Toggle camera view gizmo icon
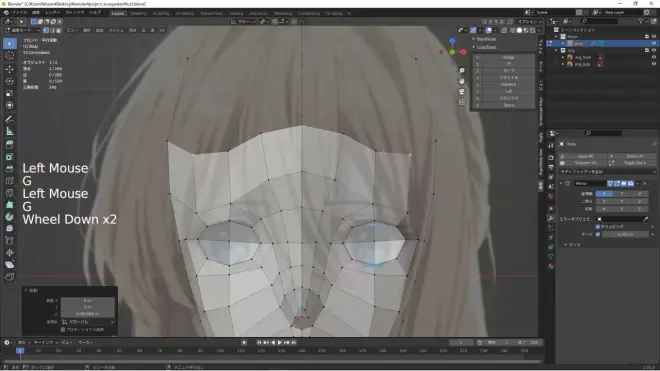Screen dimensions: 660x371 (x=462, y=91)
